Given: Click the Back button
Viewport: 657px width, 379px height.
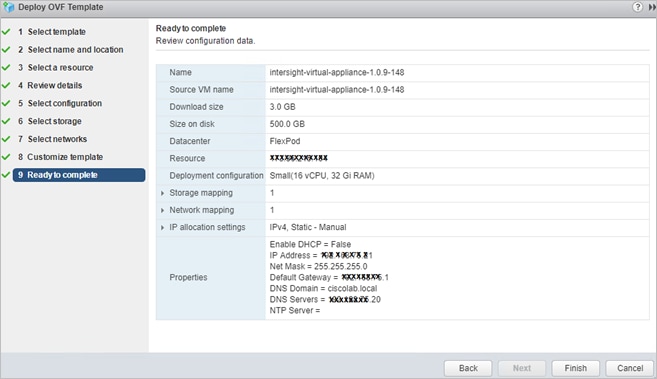Looking at the screenshot, I should click(x=468, y=368).
